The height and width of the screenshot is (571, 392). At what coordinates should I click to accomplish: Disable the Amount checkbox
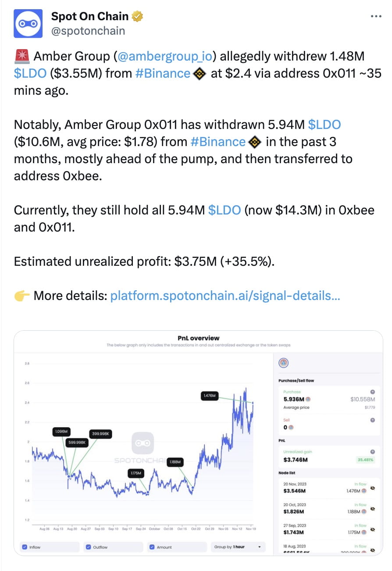[152, 547]
